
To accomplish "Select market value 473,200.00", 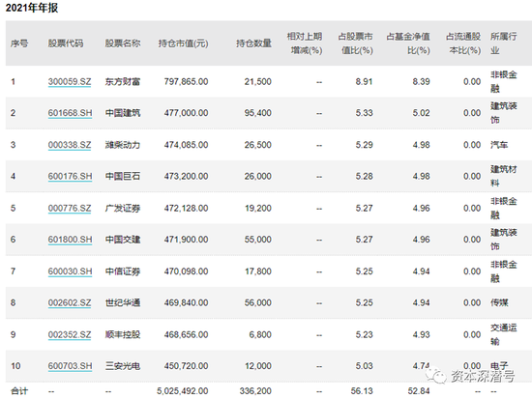I will (x=187, y=176).
